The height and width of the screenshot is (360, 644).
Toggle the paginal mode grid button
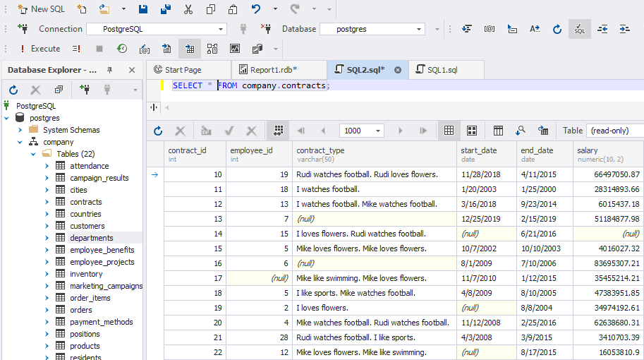click(278, 131)
